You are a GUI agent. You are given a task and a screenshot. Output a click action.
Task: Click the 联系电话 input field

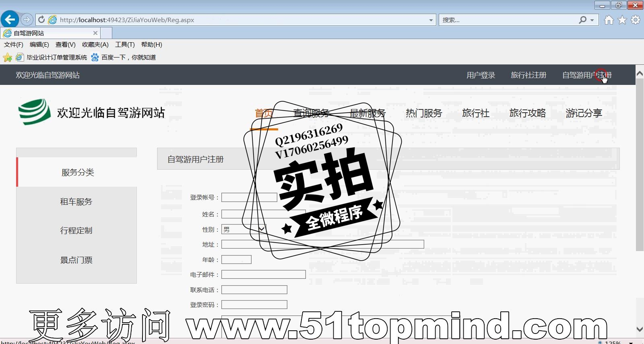[x=254, y=290]
